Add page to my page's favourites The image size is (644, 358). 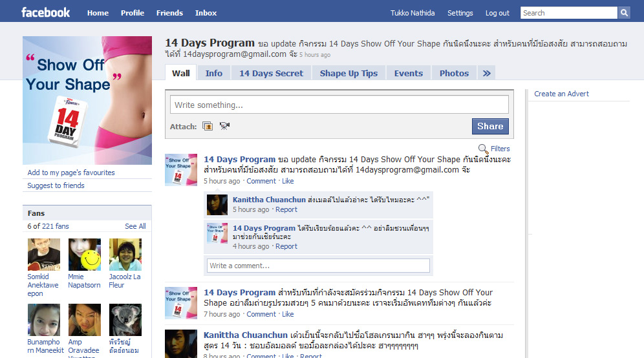click(71, 173)
